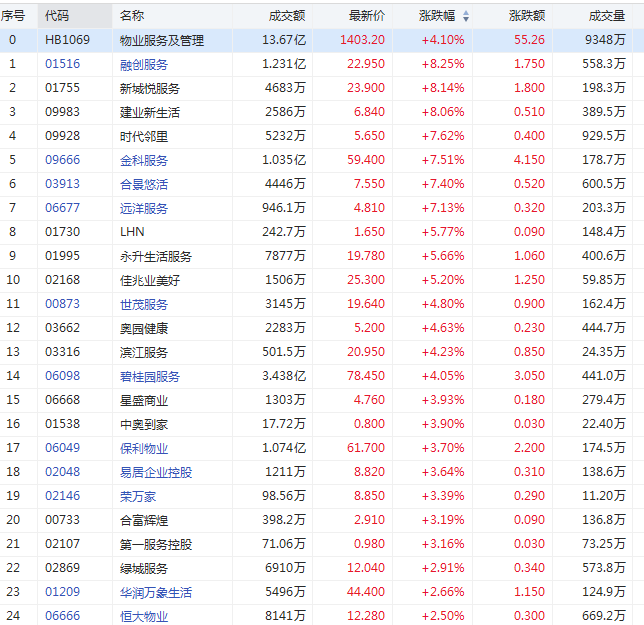
Task: Select the 669.2万 volume value
Action: 604,616
